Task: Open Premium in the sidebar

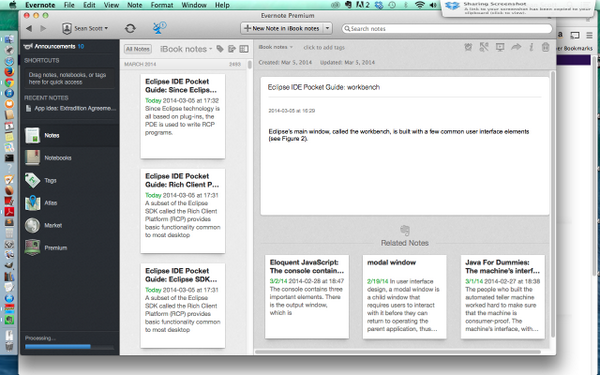Action: [70, 248]
